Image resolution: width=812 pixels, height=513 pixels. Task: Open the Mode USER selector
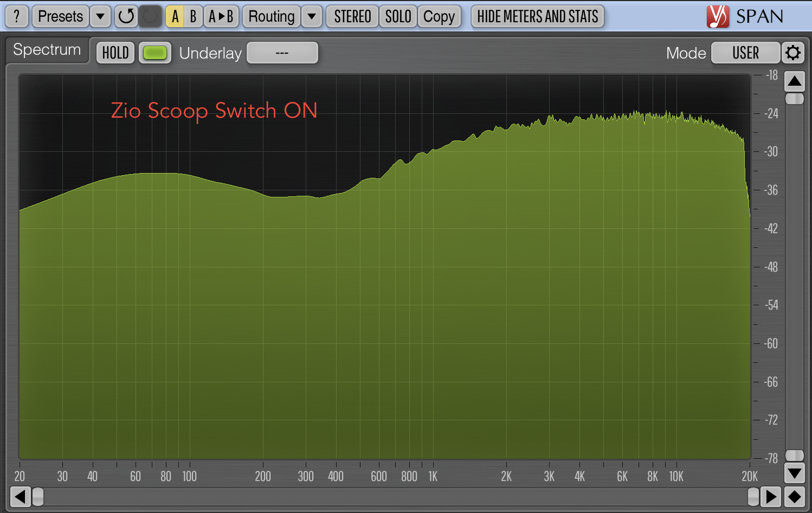point(745,53)
